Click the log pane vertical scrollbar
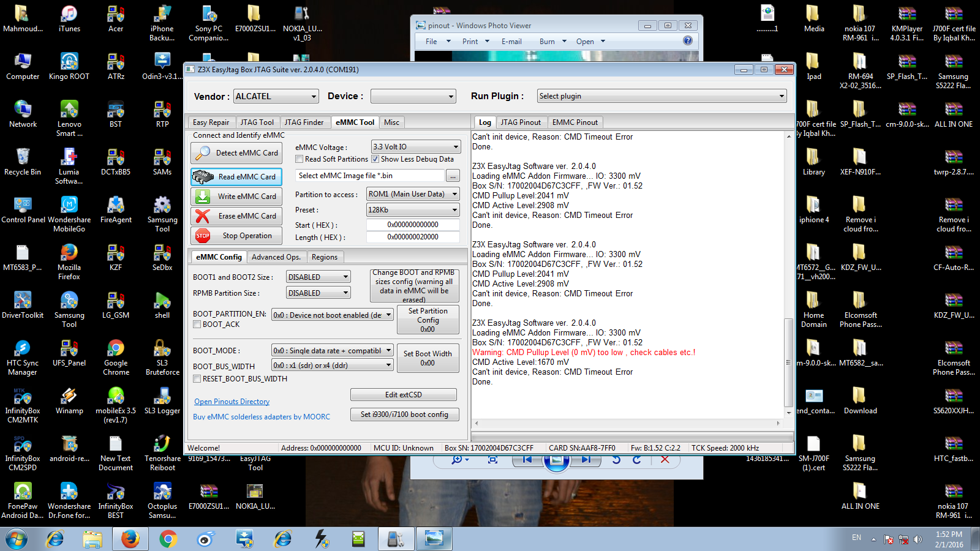980x551 pixels. click(789, 274)
